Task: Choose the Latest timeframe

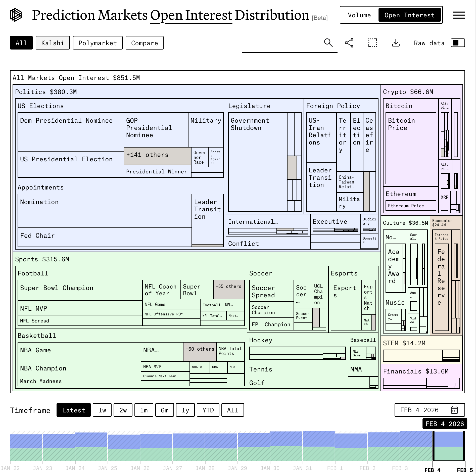Action: 74,410
